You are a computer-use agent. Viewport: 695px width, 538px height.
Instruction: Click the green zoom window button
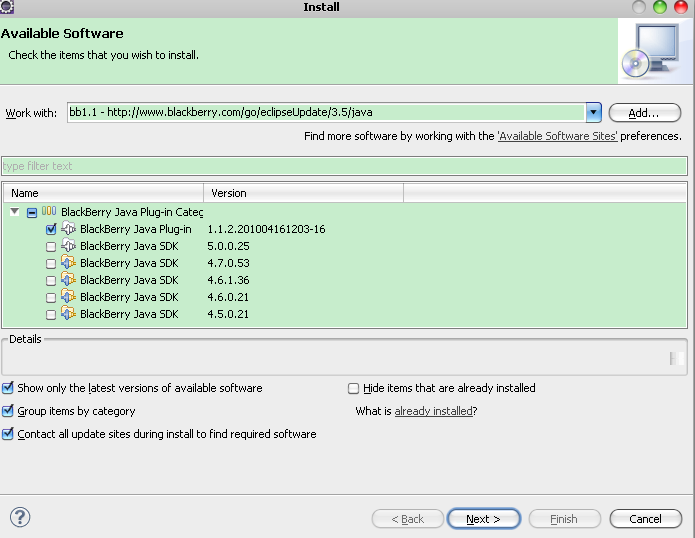pyautogui.click(x=660, y=7)
